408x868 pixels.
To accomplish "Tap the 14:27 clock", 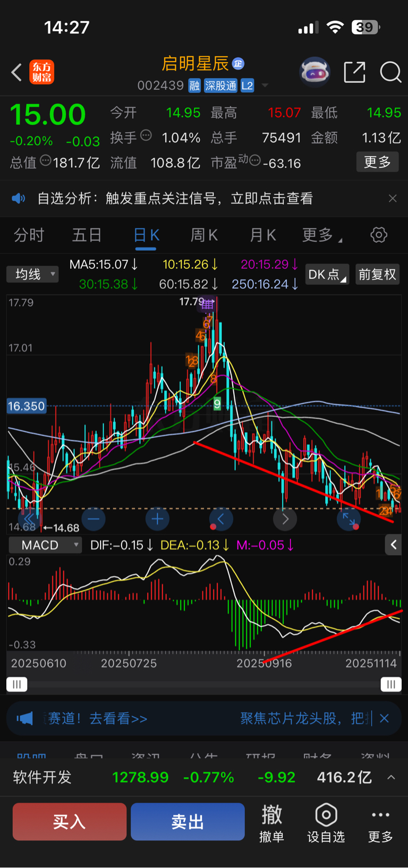I will pyautogui.click(x=66, y=27).
